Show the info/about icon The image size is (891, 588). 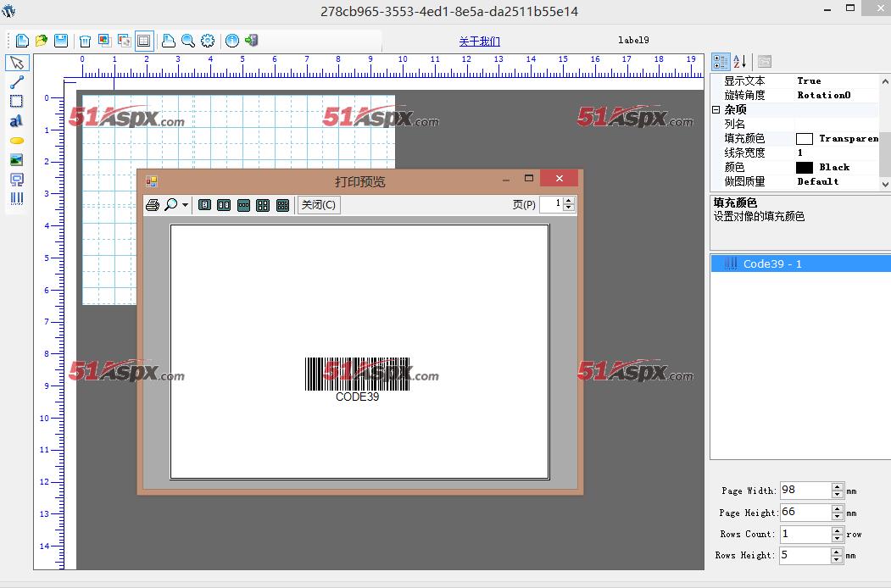[x=232, y=41]
